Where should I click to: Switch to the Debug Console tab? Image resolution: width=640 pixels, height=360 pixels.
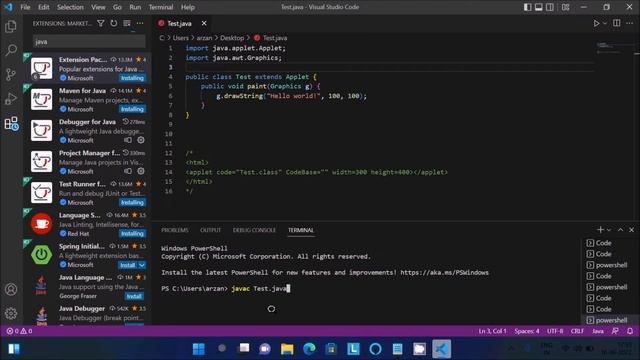pos(254,230)
